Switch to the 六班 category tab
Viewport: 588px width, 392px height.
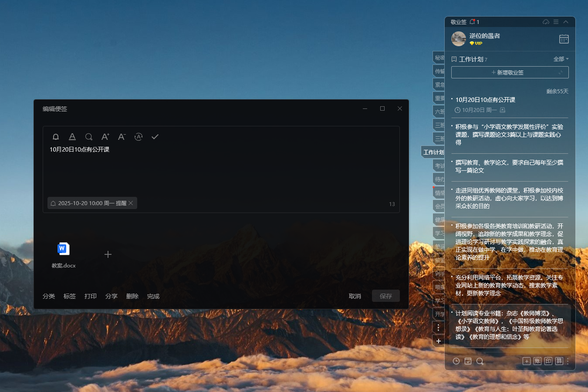(x=439, y=112)
